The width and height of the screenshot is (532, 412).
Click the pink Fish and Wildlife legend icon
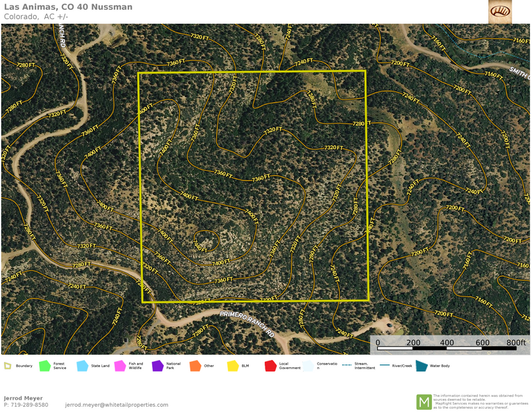pyautogui.click(x=120, y=366)
